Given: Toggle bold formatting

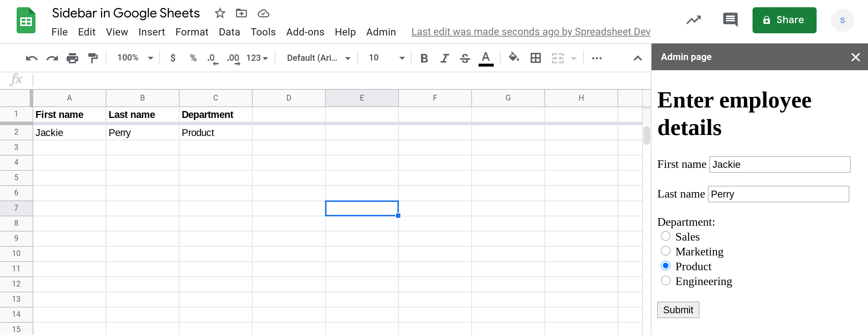Looking at the screenshot, I should click(x=424, y=58).
